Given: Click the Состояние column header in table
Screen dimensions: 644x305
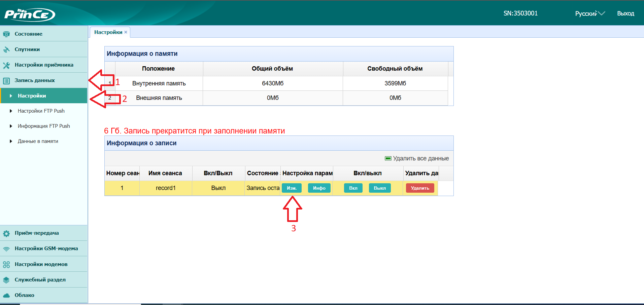Looking at the screenshot, I should coord(263,173).
